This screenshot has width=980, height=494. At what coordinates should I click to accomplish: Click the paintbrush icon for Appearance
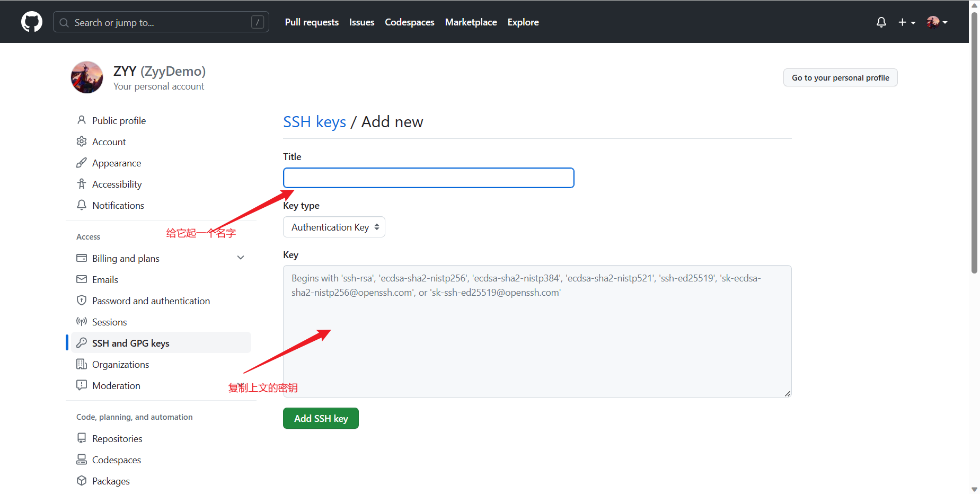[x=82, y=163]
